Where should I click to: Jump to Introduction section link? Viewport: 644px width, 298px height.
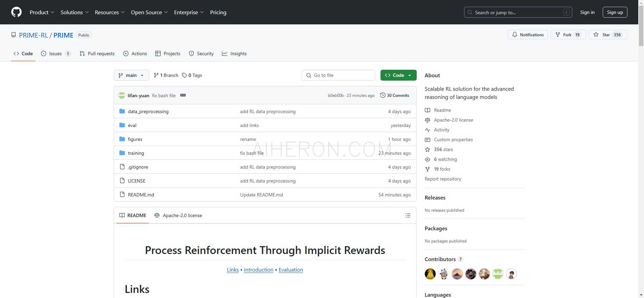258,270
